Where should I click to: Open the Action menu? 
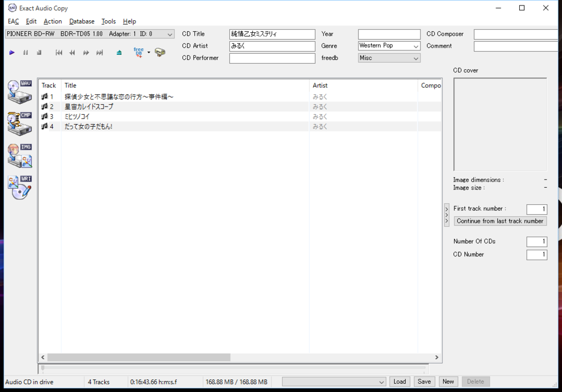coord(53,21)
